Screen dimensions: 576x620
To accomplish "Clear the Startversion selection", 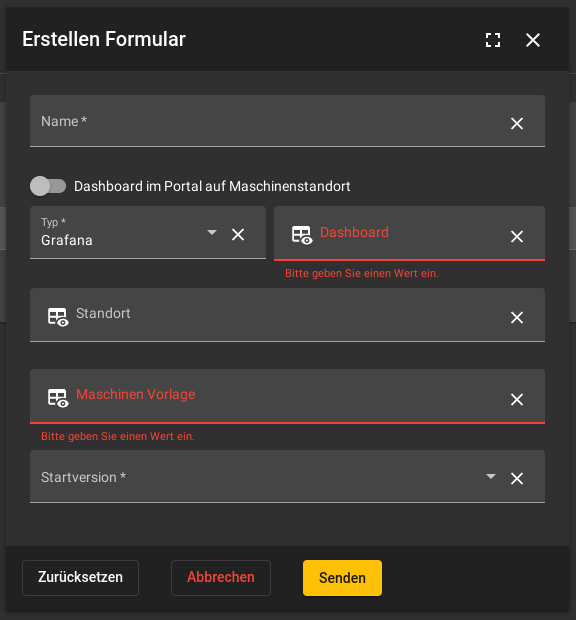I will (x=517, y=478).
